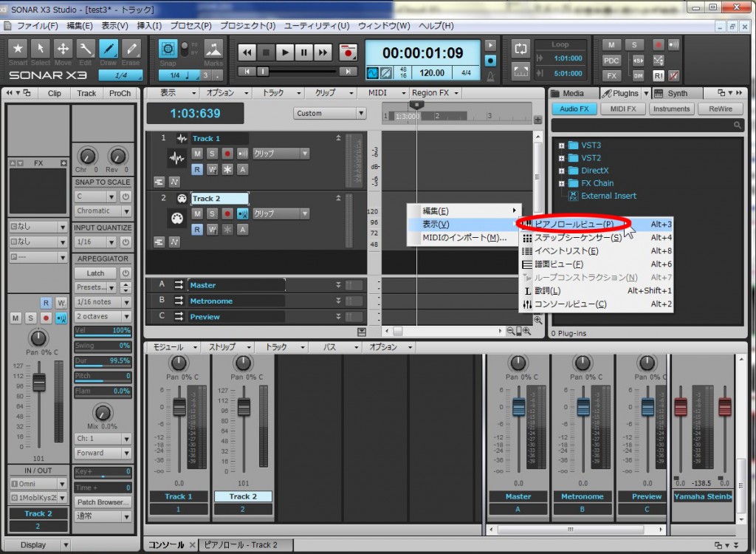Enable Read automation on Track 2
The width and height of the screenshot is (756, 554).
click(196, 230)
